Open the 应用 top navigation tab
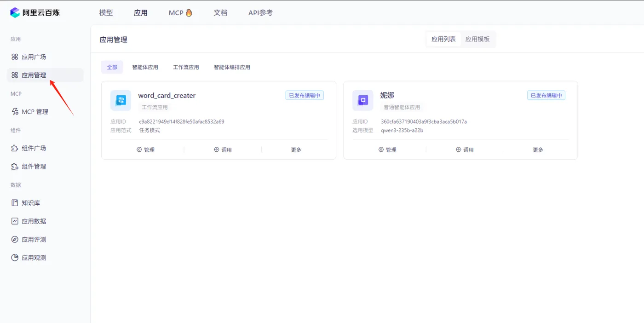 click(x=141, y=13)
